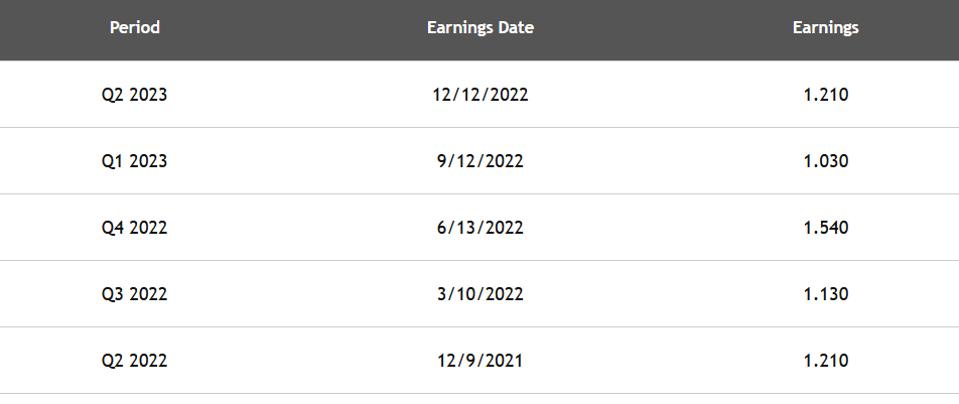Select the Q1 2023 period cell
The image size is (959, 404).
(x=135, y=161)
